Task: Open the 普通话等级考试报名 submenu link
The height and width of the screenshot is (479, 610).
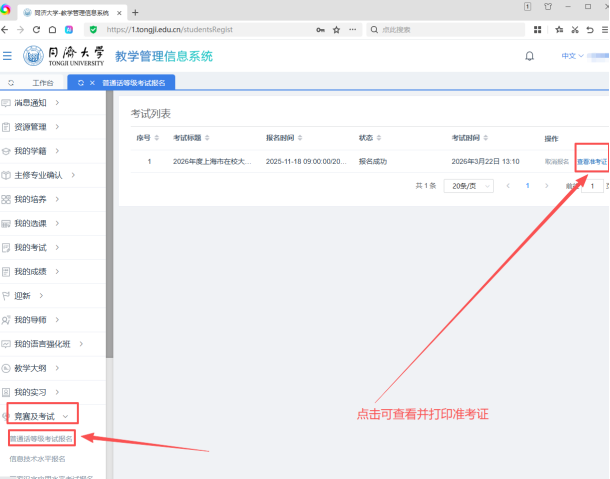Action: tap(41, 439)
